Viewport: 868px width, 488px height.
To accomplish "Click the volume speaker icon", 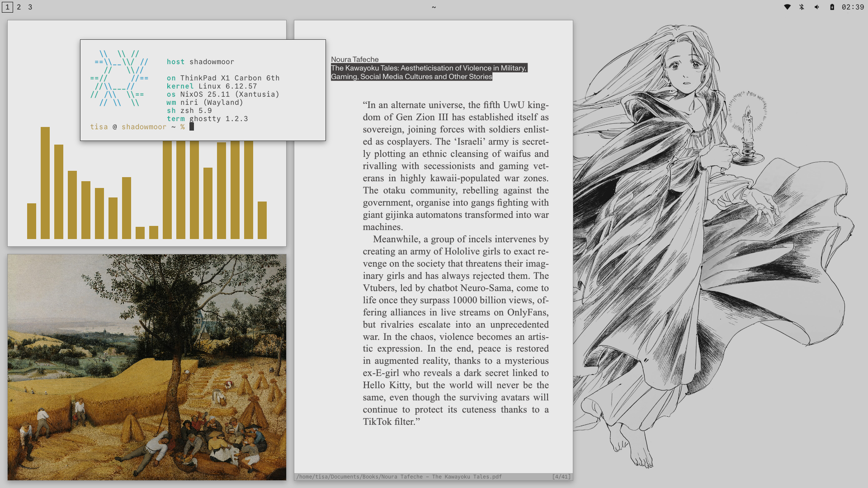I will pyautogui.click(x=816, y=7).
